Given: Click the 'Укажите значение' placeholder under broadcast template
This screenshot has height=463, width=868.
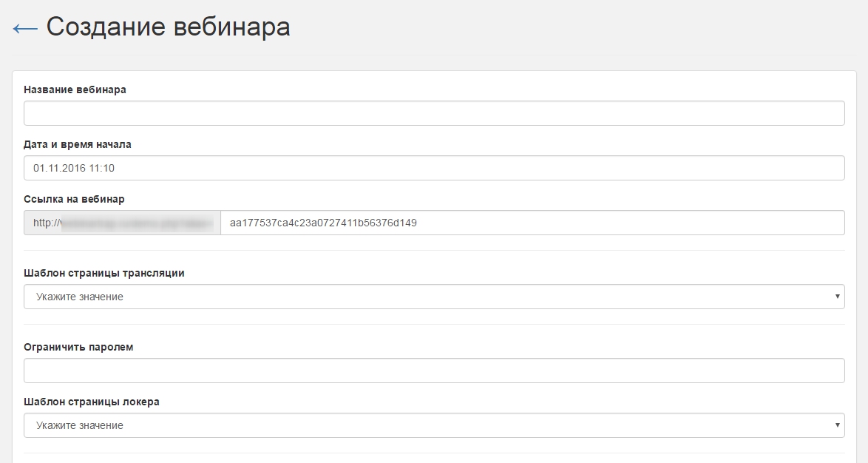Looking at the screenshot, I should pyautogui.click(x=79, y=297).
